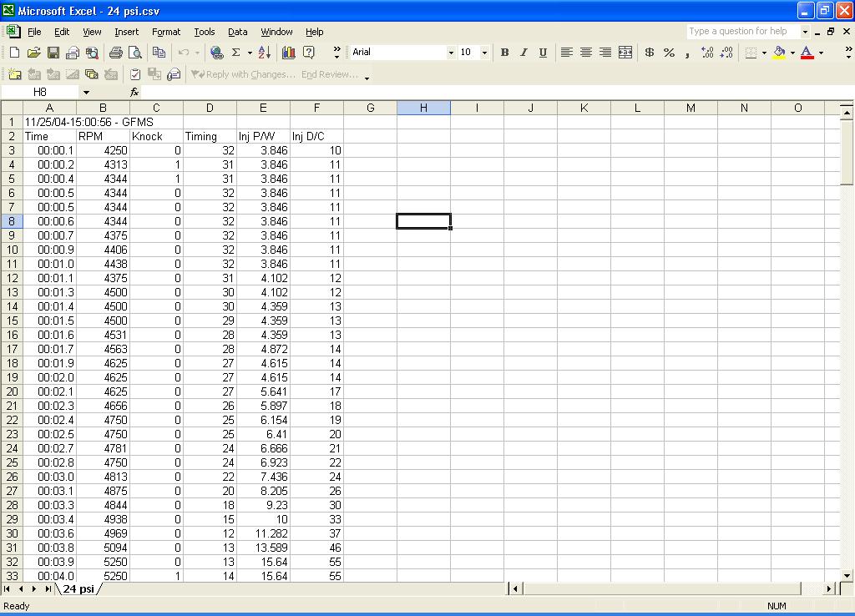Open the File menu
The width and height of the screenshot is (855, 616).
point(34,32)
